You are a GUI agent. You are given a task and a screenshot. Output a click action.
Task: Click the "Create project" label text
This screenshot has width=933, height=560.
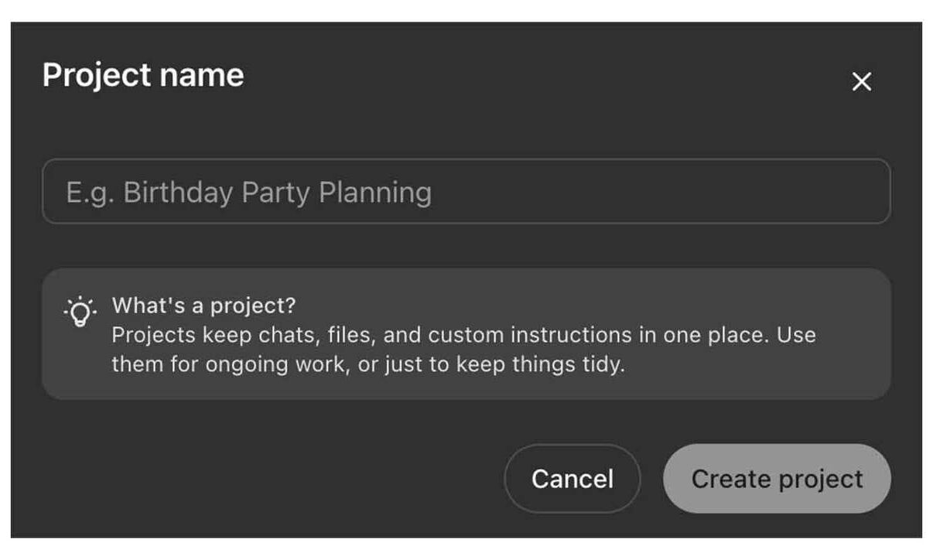777,480
